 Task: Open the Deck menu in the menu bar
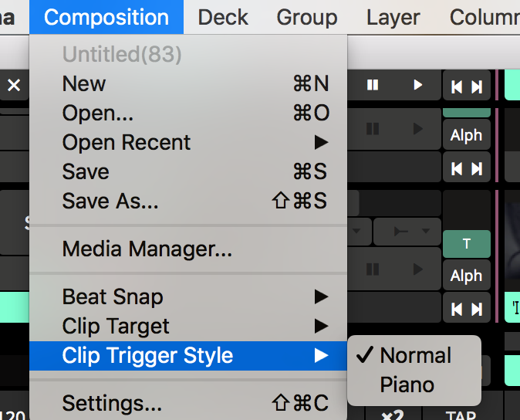[x=223, y=17]
